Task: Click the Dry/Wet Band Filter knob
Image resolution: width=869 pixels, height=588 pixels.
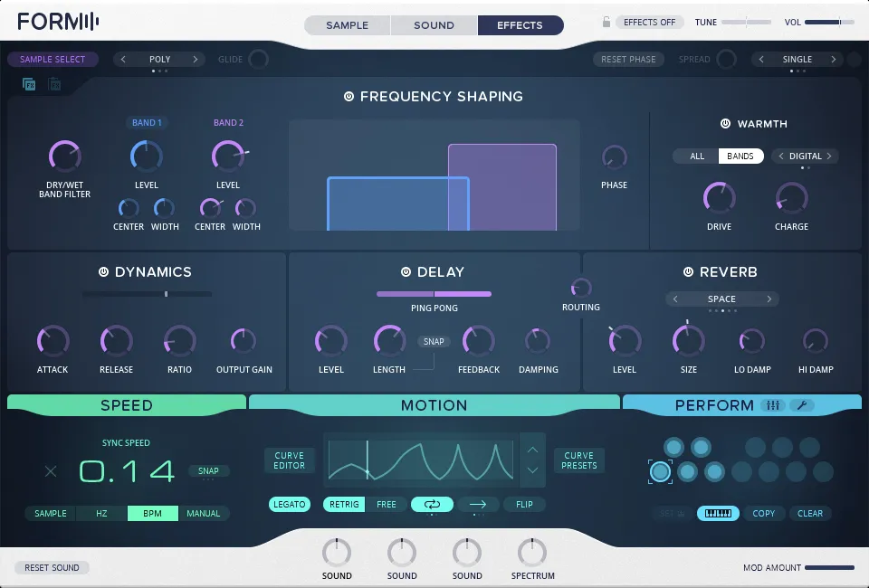Action: pyautogui.click(x=65, y=156)
